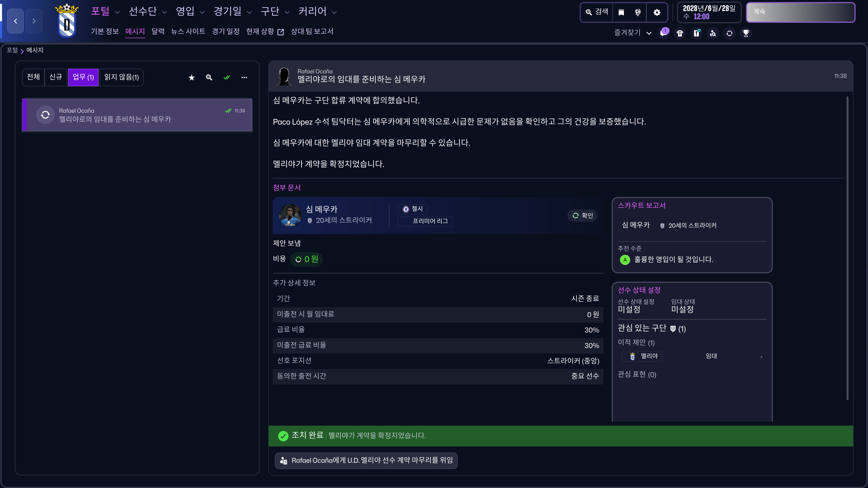Screen dimensions: 868x488
Task: Open the inbox three-dot more options
Action: click(x=244, y=77)
